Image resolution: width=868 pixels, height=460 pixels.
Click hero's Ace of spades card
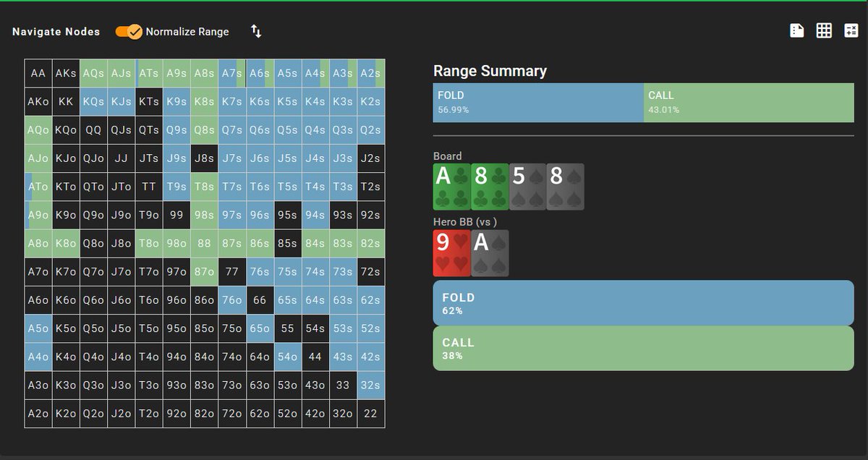tap(490, 253)
